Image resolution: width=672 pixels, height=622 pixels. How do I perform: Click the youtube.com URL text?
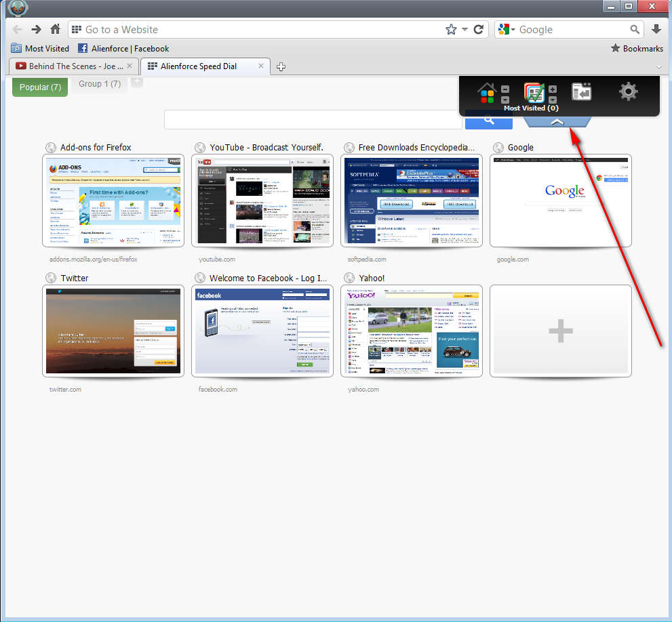(x=217, y=259)
